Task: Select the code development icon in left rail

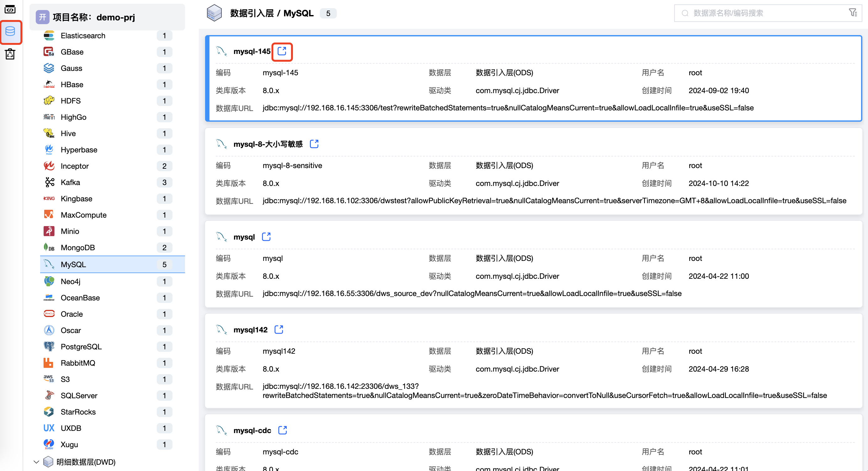Action: click(10, 9)
